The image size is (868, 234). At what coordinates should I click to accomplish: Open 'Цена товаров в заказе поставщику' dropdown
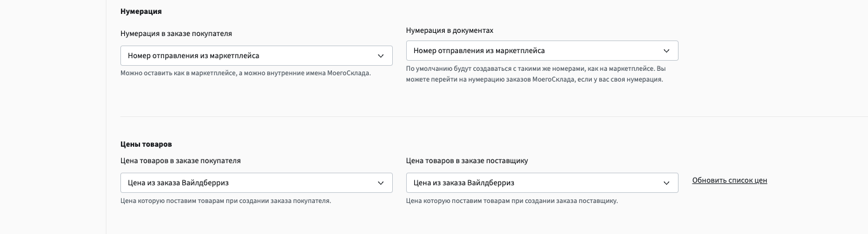(542, 183)
